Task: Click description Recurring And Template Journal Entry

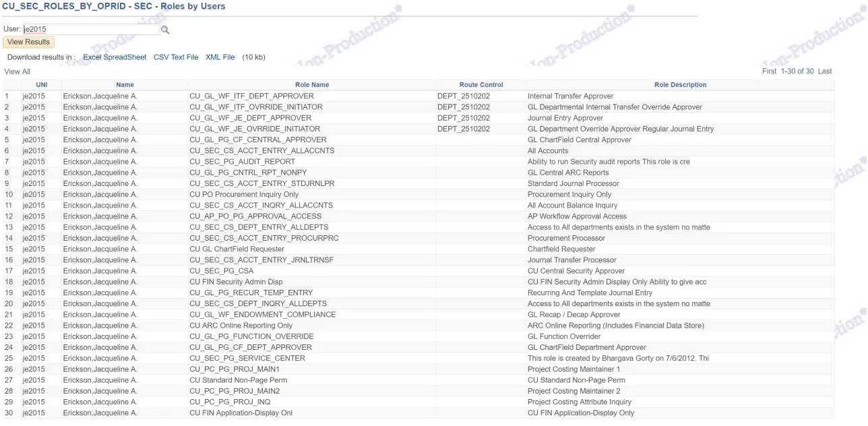Action: pyautogui.click(x=590, y=293)
